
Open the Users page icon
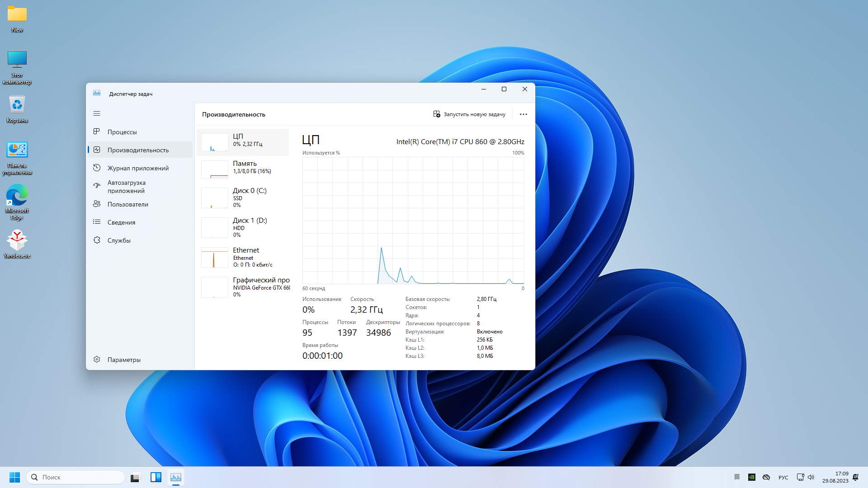[x=97, y=204]
